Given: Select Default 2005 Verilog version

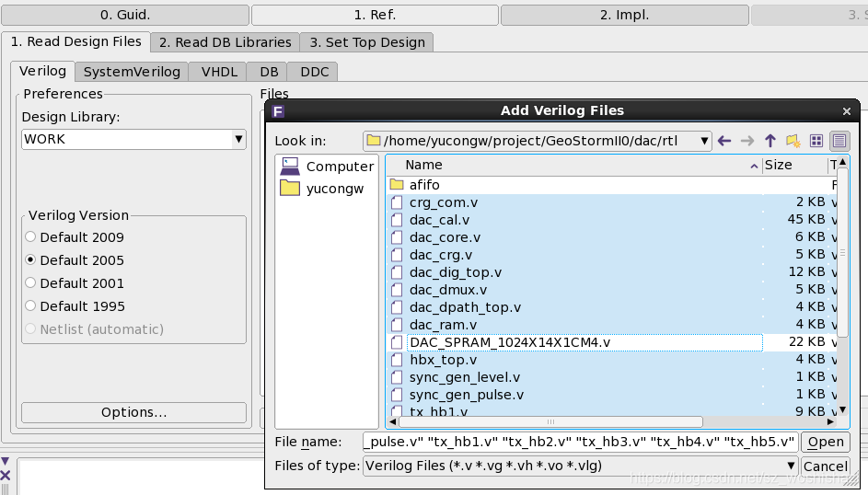Looking at the screenshot, I should (75, 260).
